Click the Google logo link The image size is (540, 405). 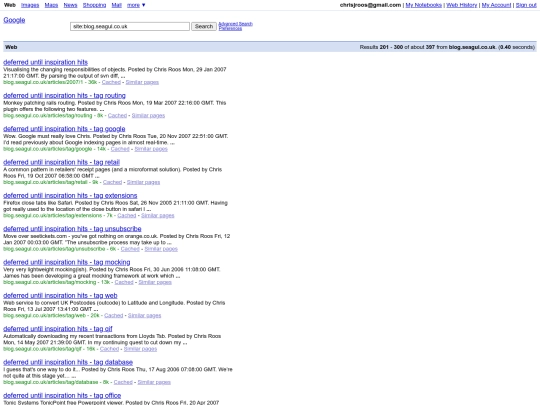point(14,20)
